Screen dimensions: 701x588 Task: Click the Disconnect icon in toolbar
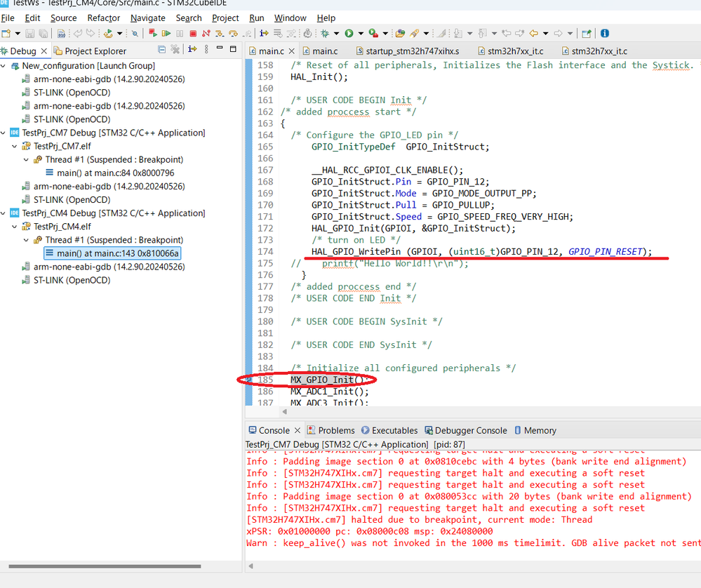pos(206,33)
